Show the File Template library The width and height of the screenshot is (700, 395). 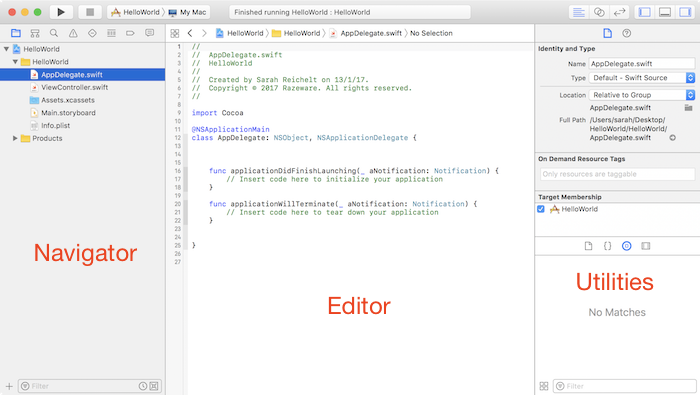click(588, 246)
